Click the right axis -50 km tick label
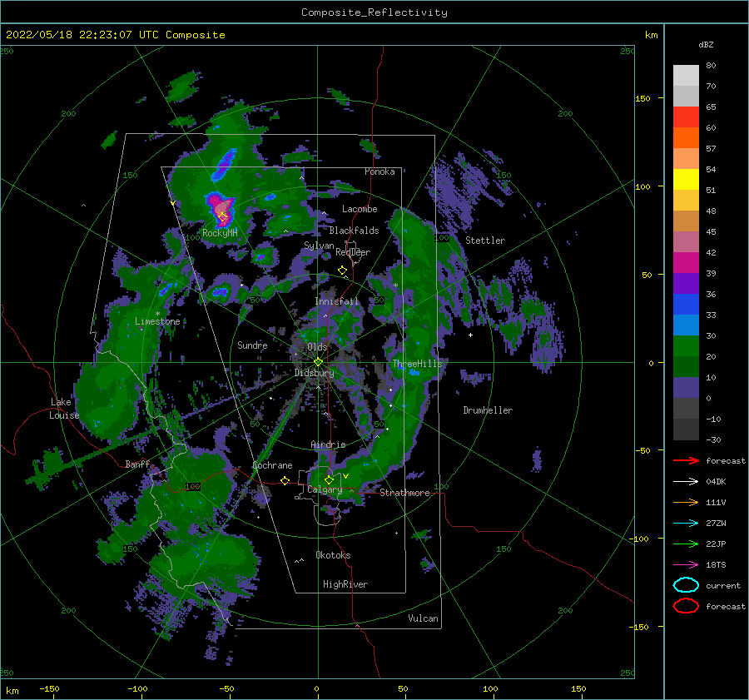This screenshot has height=700, width=749. (642, 450)
